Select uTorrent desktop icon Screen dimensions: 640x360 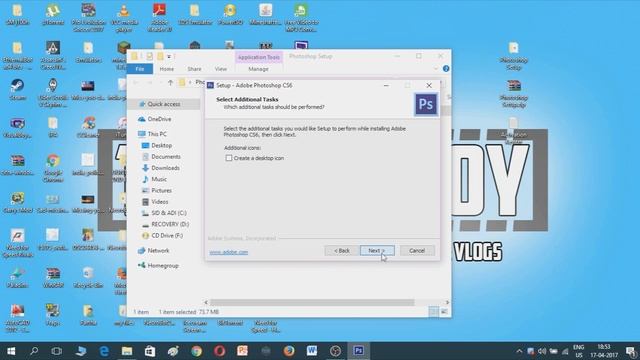(x=53, y=15)
